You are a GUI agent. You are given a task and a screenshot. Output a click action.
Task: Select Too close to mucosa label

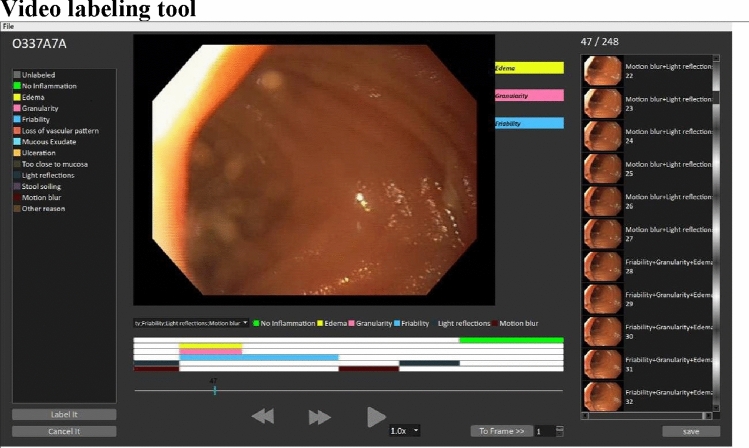[51, 164]
